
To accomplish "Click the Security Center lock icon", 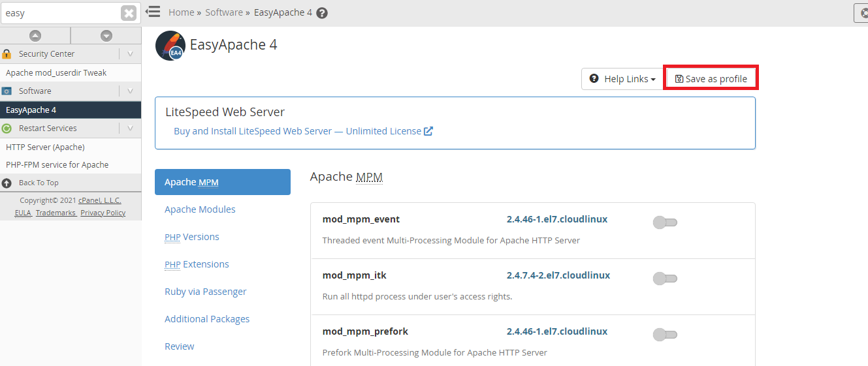I will pos(7,54).
